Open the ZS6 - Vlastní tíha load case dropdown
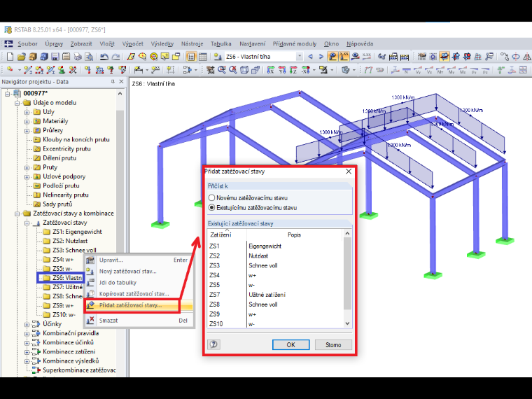Screen dimensions: 532x399 (x=300, y=56)
